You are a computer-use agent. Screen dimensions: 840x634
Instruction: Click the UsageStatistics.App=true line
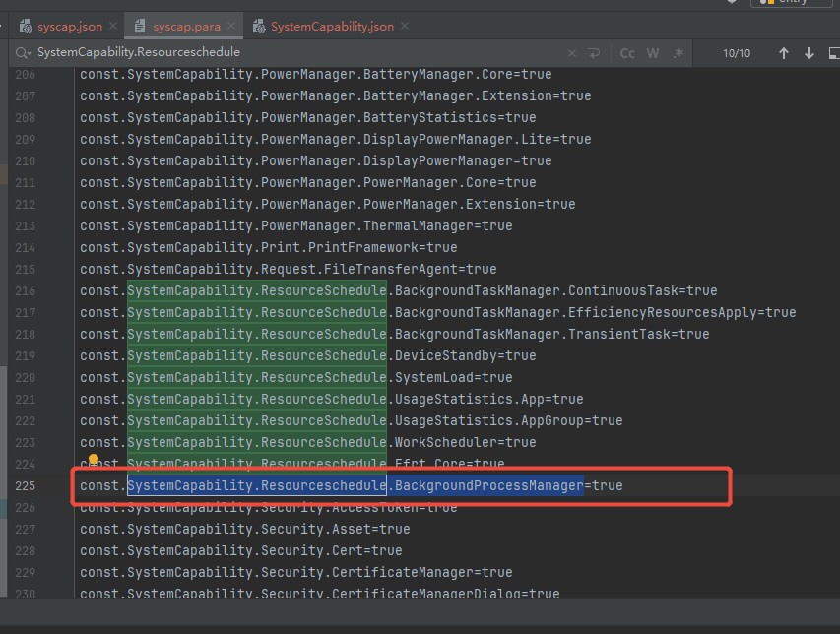click(x=332, y=399)
